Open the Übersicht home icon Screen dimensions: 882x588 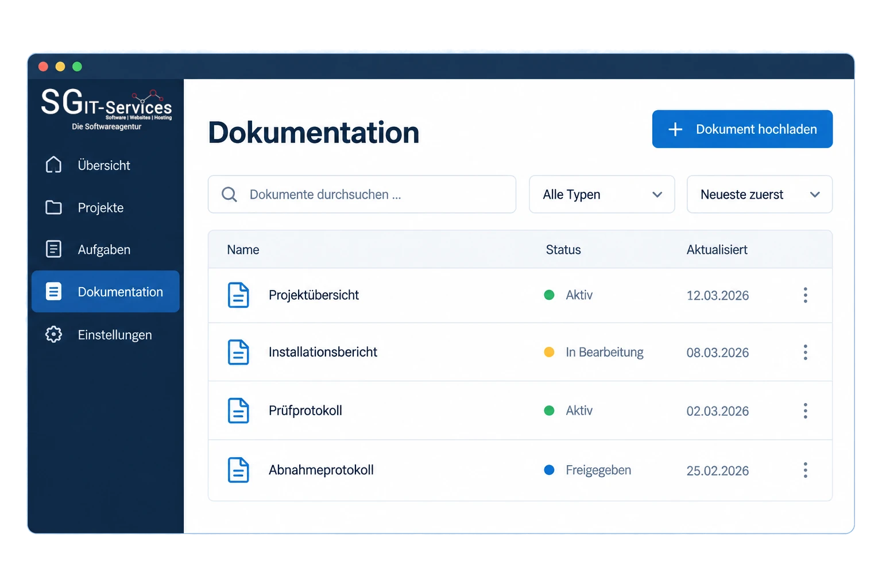tap(53, 165)
